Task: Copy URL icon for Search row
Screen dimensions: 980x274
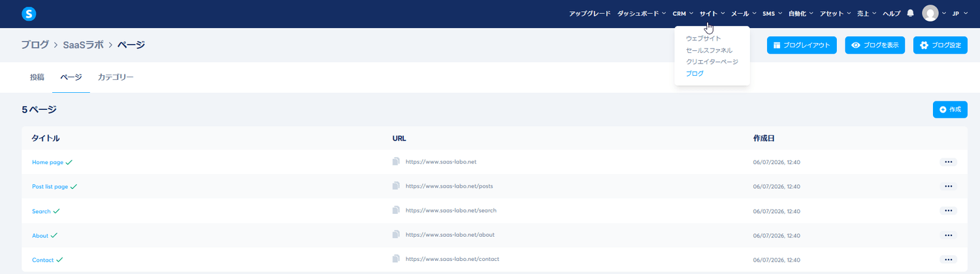Action: (396, 211)
